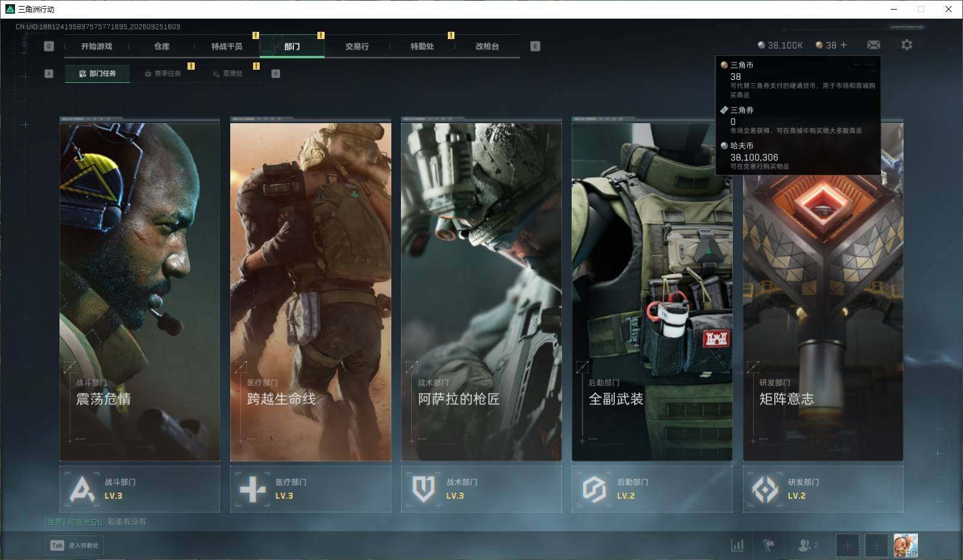Open the 交易行 tab
963x560 pixels.
pos(357,46)
